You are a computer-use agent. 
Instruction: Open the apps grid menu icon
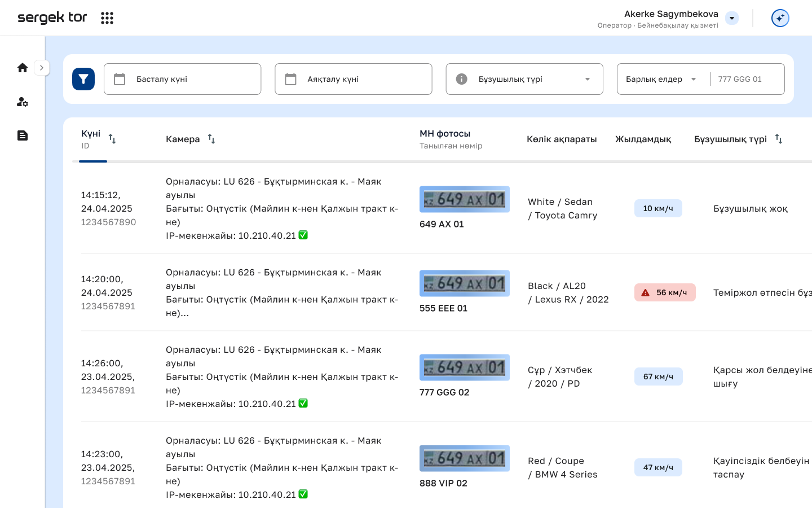click(x=107, y=18)
